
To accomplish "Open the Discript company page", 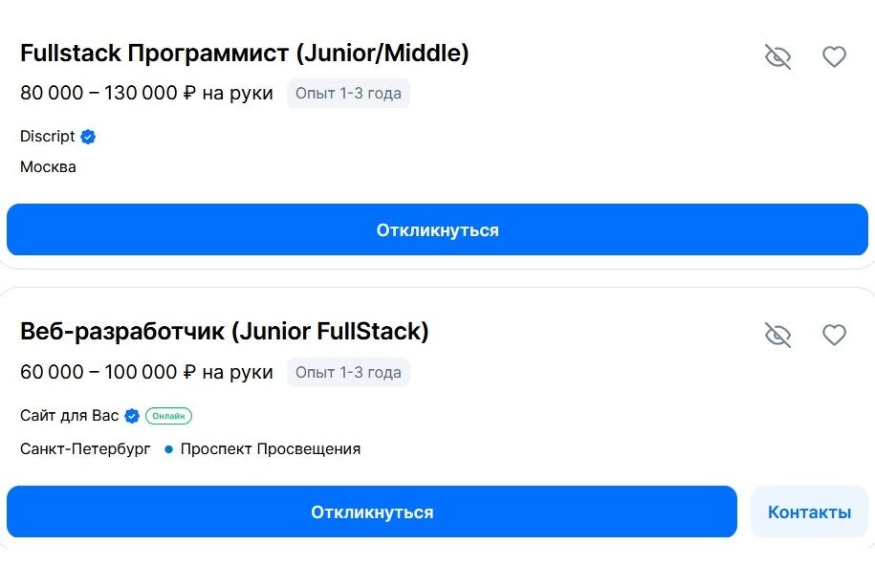I will [47, 137].
